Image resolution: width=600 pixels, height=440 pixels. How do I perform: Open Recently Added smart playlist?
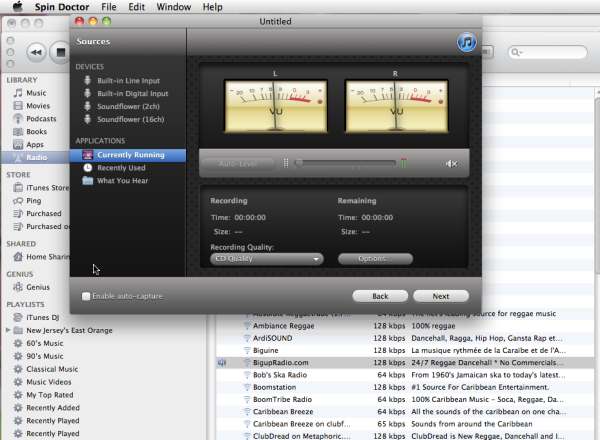click(52, 408)
